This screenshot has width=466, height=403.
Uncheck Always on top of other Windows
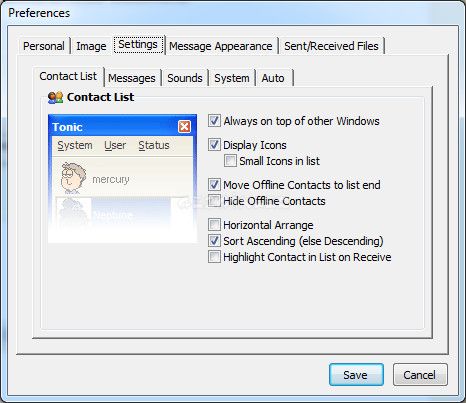[214, 121]
